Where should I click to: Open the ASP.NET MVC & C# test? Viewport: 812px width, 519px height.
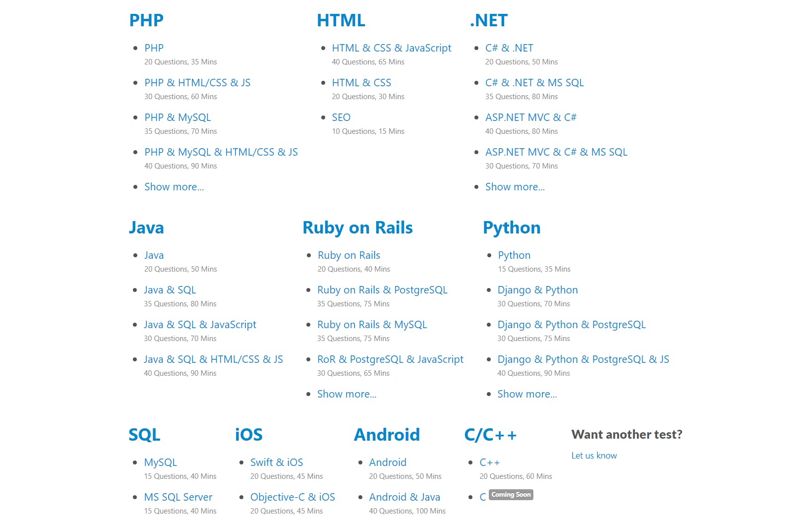click(x=530, y=117)
